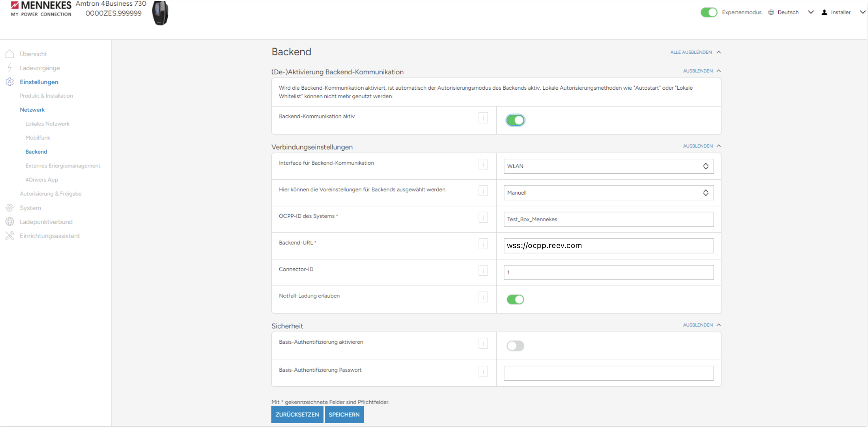Click the Backend-URL input field

coord(608,246)
